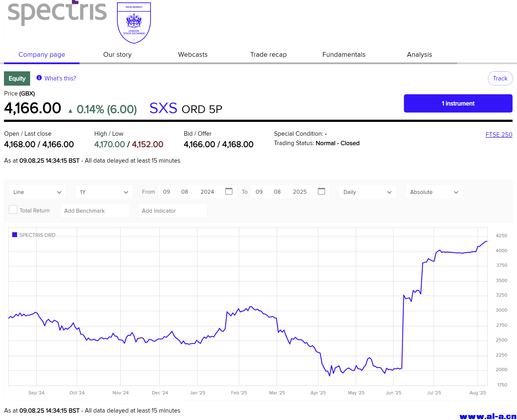Click the Jun '25 x-axis label
517x420 pixels.
coord(394,393)
